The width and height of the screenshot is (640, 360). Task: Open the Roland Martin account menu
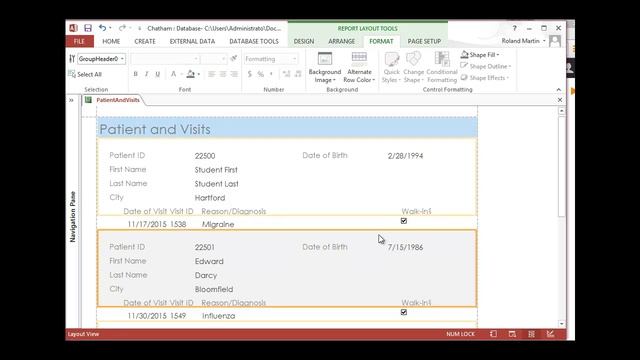tap(524, 41)
